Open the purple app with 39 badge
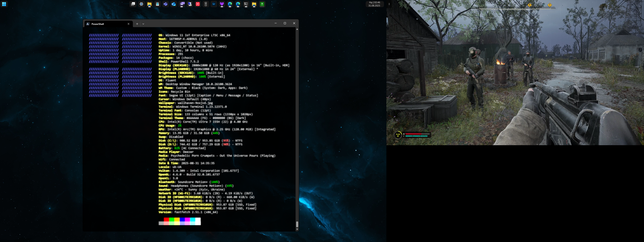Viewport: 644px width, 242px height. 182,4
